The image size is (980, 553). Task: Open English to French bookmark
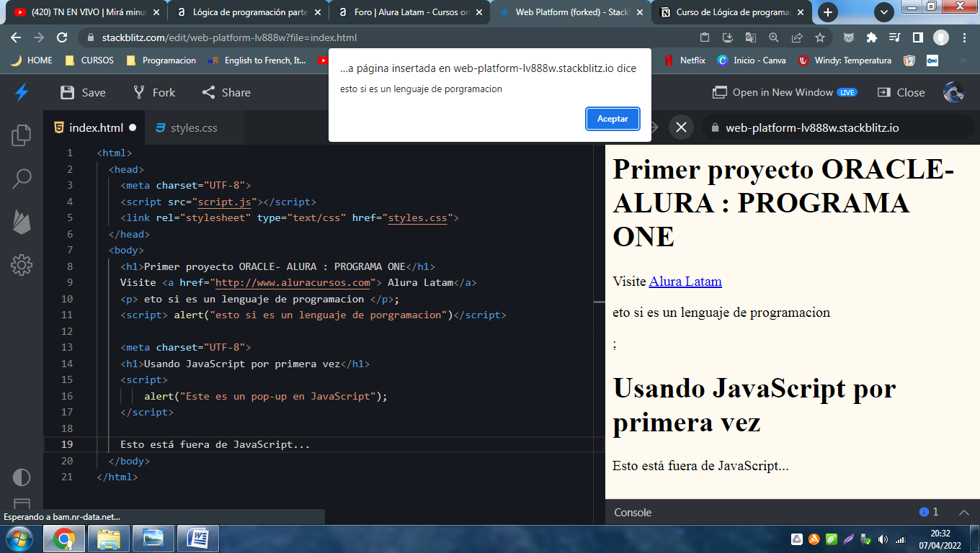257,60
